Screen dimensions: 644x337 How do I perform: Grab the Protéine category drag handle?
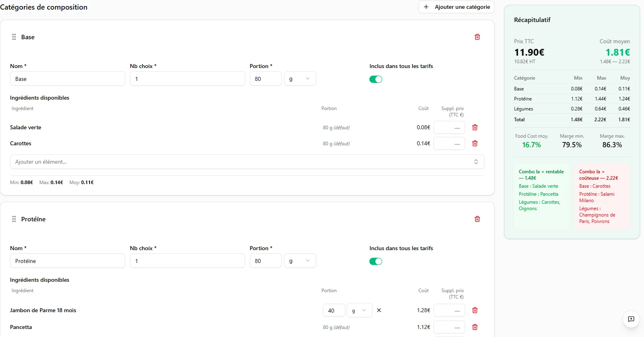click(x=14, y=219)
